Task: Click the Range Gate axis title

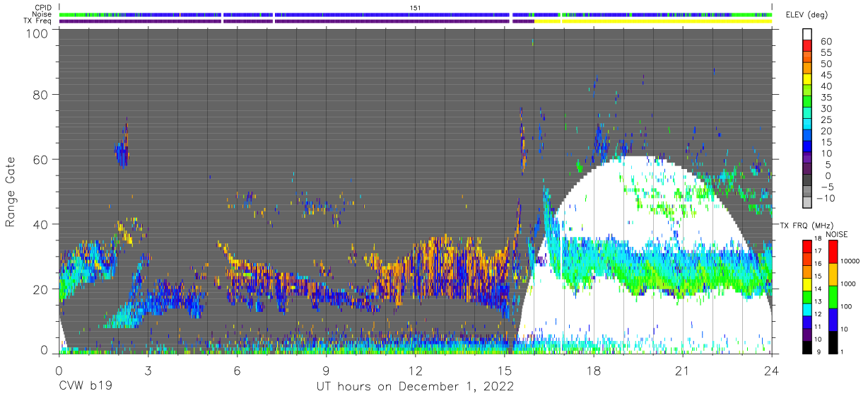Action: click(11, 192)
